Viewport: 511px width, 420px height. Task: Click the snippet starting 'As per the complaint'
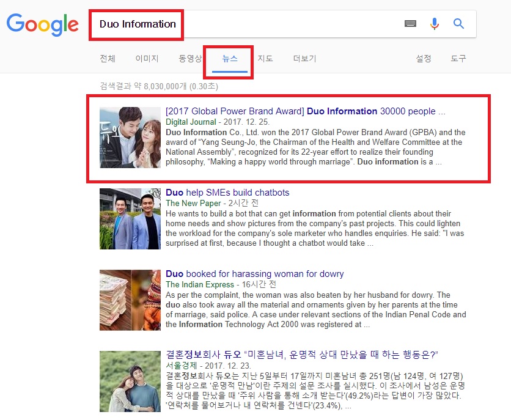click(x=316, y=309)
